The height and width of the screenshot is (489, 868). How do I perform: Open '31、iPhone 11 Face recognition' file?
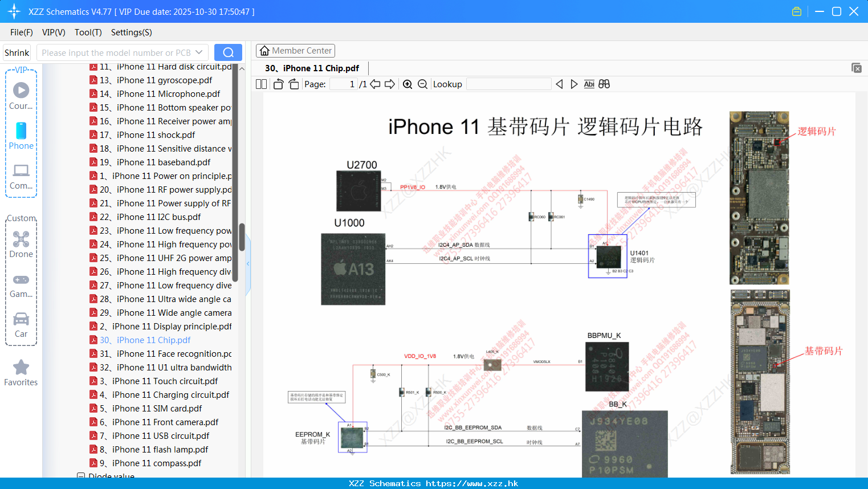coord(161,354)
